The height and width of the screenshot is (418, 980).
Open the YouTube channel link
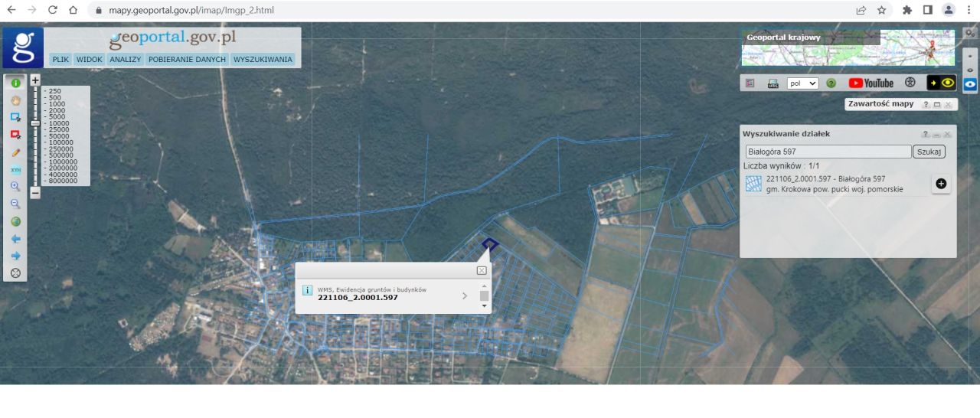[x=871, y=83]
